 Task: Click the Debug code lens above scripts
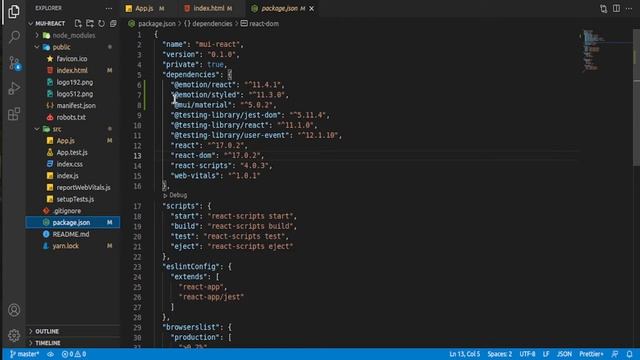178,196
